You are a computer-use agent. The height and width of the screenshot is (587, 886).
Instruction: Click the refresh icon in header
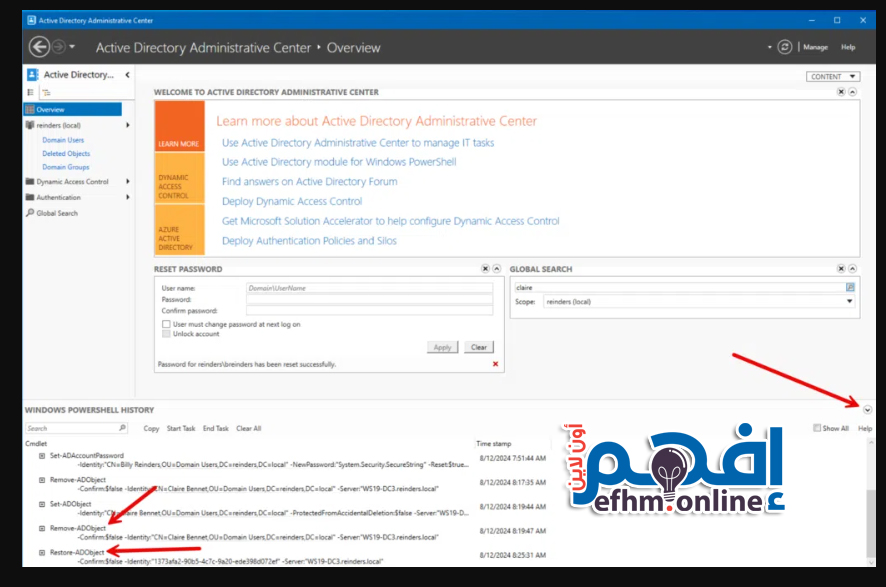[x=785, y=47]
